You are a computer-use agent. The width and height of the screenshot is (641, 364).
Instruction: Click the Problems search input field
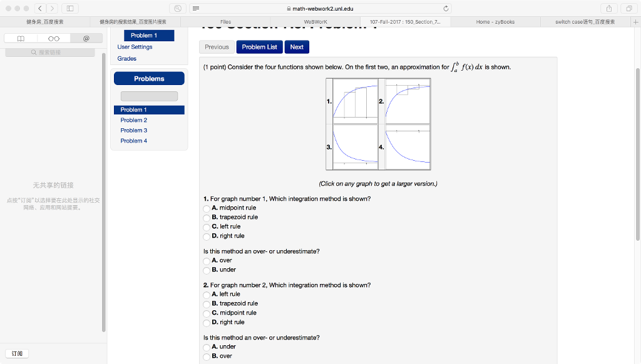click(x=149, y=95)
